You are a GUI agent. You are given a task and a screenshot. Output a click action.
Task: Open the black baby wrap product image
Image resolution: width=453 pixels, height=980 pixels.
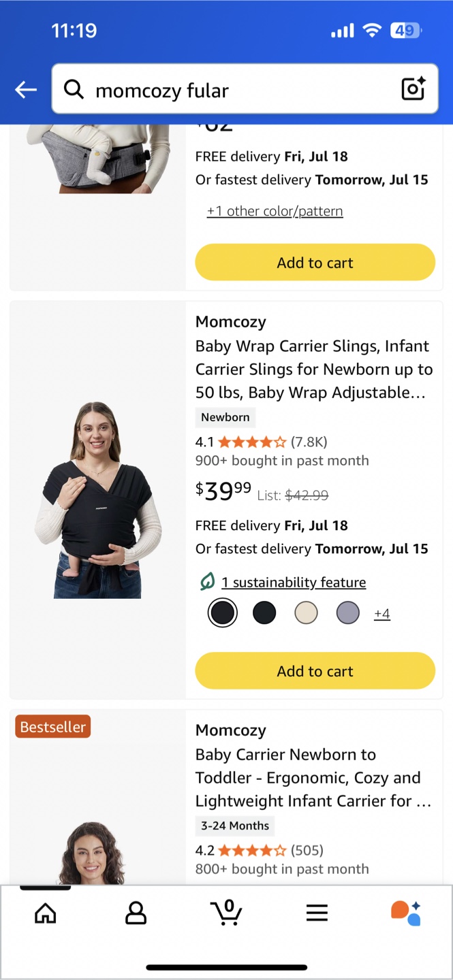97,500
